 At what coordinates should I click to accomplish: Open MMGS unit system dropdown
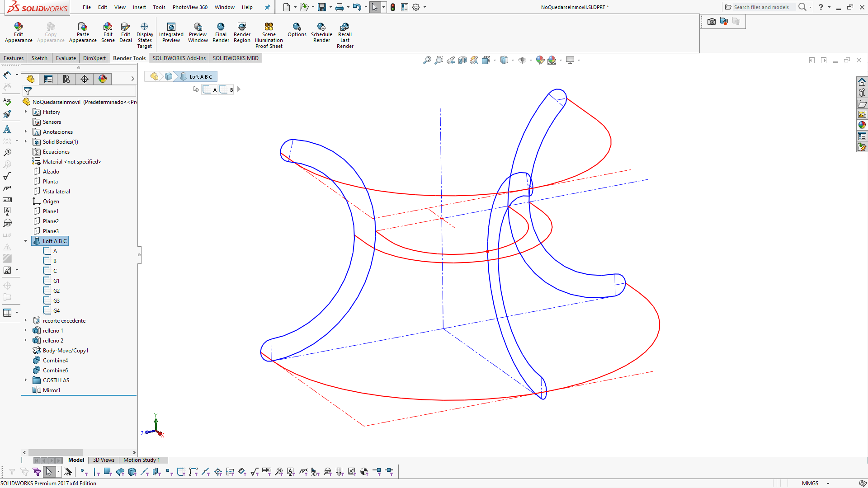pyautogui.click(x=815, y=483)
